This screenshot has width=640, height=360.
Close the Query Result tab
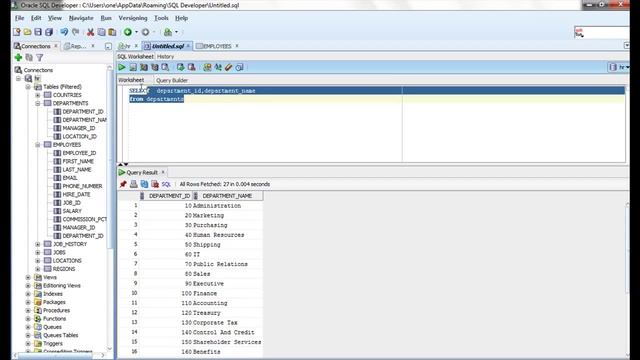tap(163, 172)
